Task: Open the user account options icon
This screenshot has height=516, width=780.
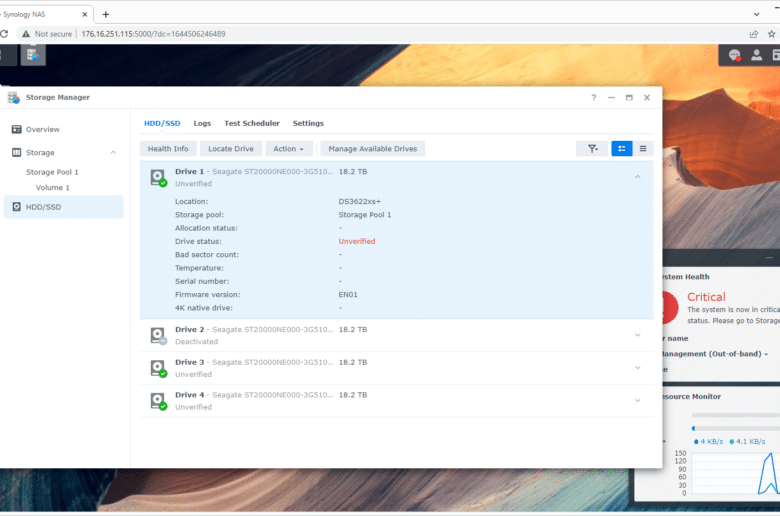Action: (756, 55)
